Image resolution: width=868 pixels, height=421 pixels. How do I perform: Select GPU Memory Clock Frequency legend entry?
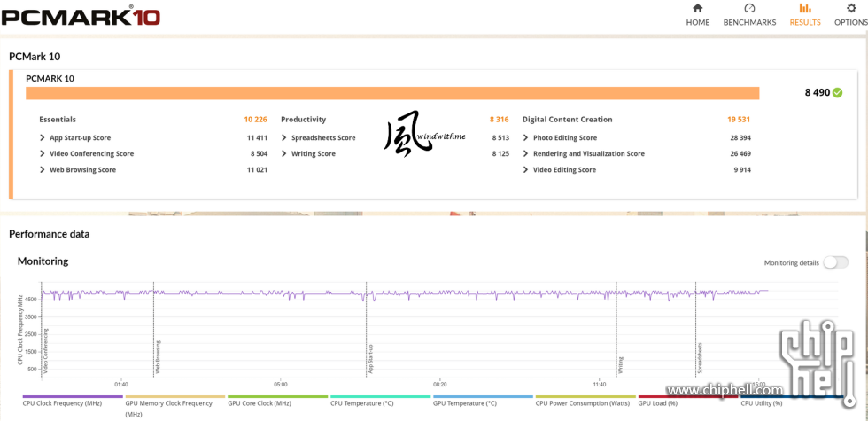click(x=175, y=407)
